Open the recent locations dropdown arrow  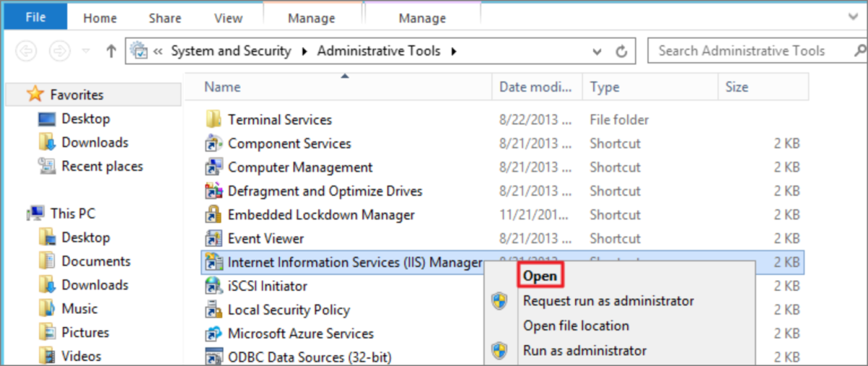tap(86, 51)
